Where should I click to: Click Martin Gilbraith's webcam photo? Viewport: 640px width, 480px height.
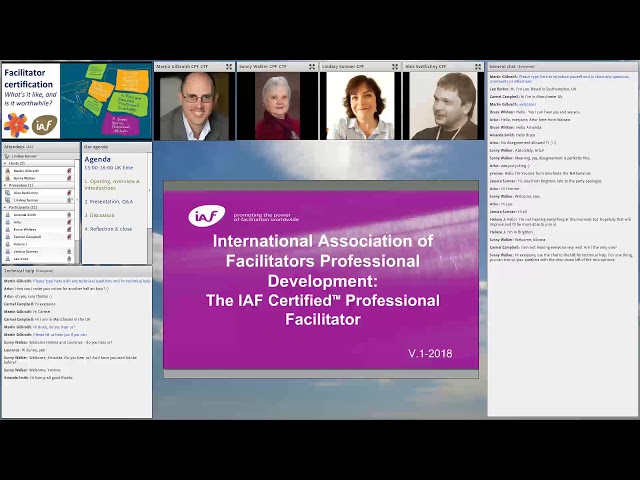[194, 107]
